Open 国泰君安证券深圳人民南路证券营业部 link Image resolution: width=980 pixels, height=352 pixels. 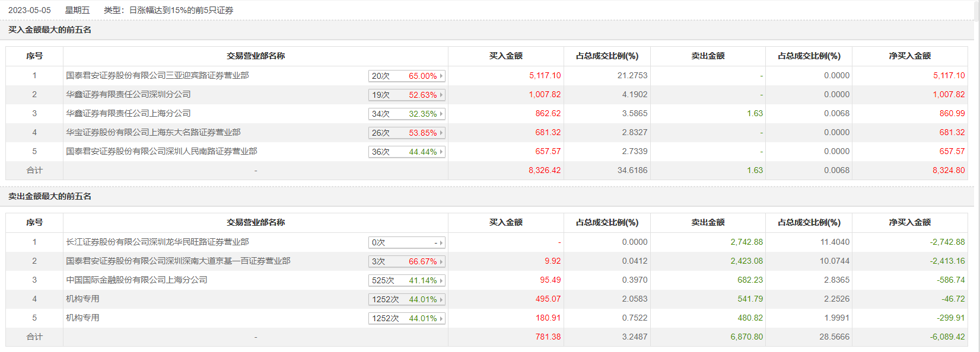coord(161,151)
